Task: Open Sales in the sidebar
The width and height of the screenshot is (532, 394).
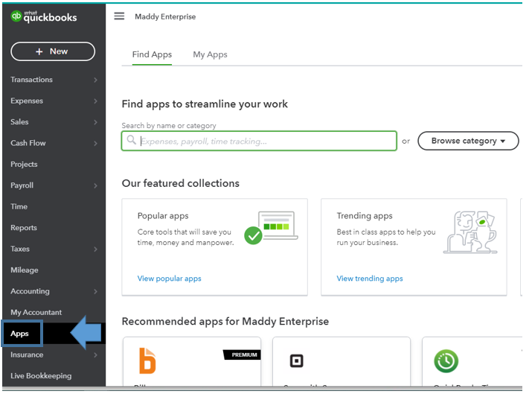Action: click(19, 121)
